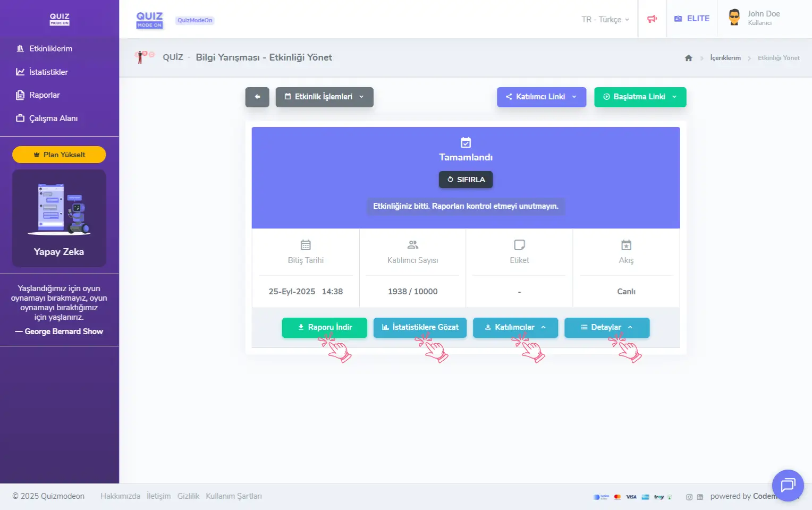Collapse the Detaylar section
Screen dimensions: 812x510
click(x=606, y=327)
